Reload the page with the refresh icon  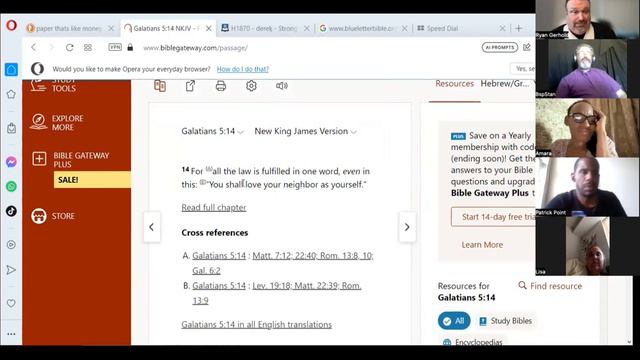pyautogui.click(x=69, y=47)
